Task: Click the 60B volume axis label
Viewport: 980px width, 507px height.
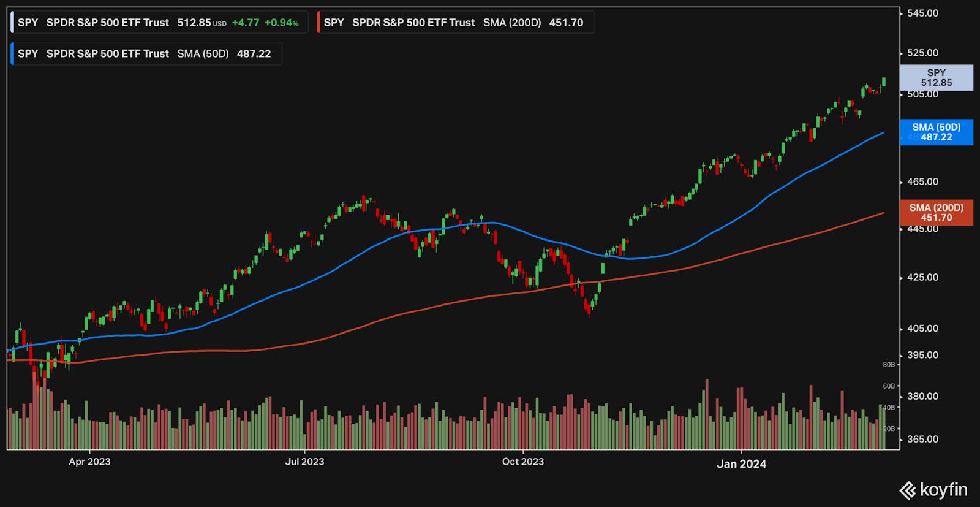Action: click(889, 386)
